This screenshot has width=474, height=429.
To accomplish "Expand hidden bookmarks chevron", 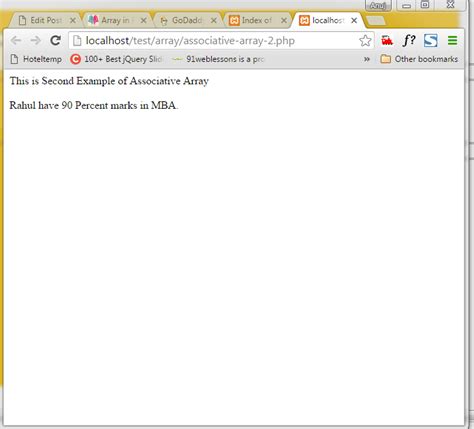I will click(x=367, y=59).
